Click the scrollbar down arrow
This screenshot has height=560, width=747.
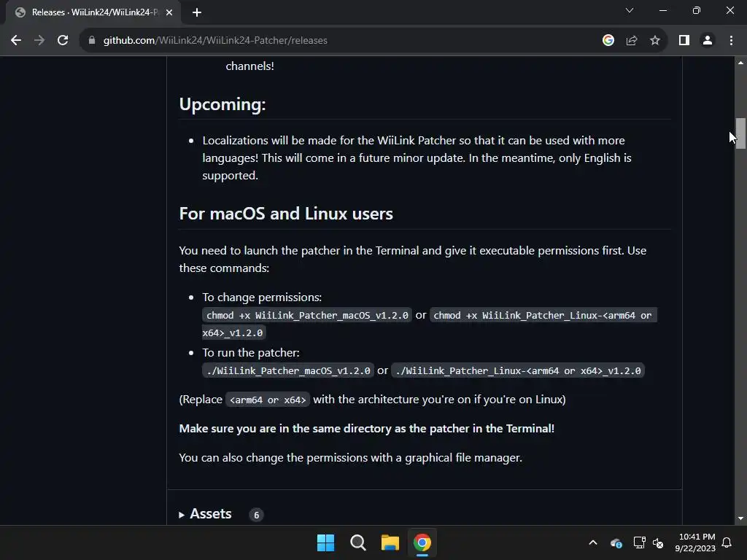point(740,518)
